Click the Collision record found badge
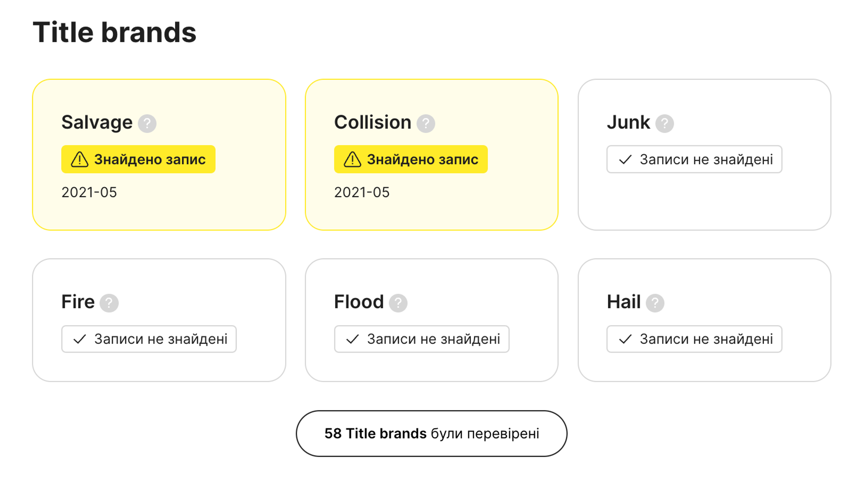 (411, 159)
